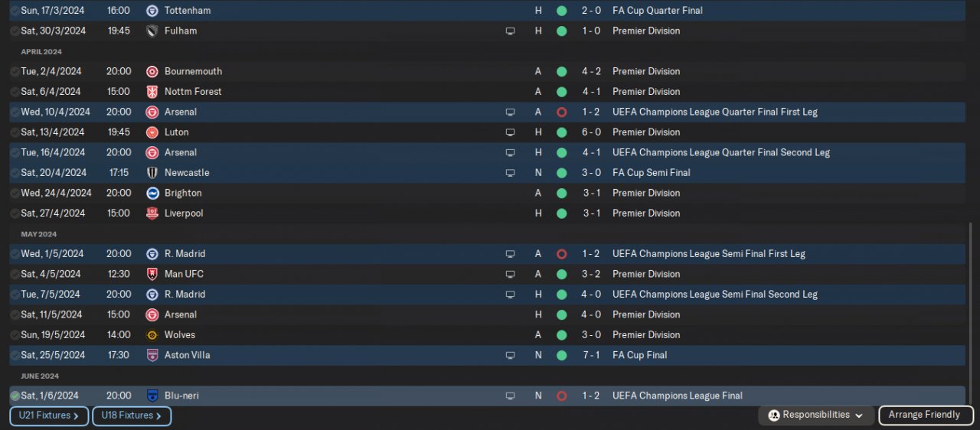Click the green win indicator for Liverpool
The height and width of the screenshot is (430, 980).
tap(561, 213)
